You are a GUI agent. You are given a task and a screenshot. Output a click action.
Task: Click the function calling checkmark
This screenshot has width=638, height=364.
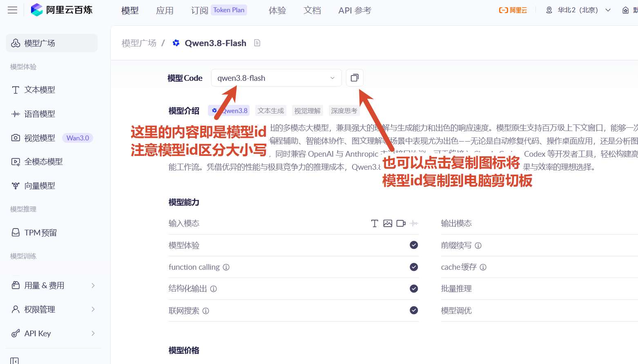(x=414, y=267)
